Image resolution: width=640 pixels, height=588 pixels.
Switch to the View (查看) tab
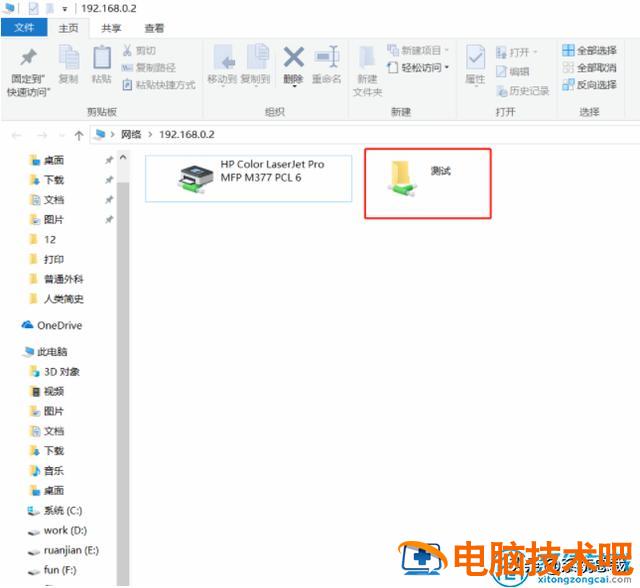154,28
